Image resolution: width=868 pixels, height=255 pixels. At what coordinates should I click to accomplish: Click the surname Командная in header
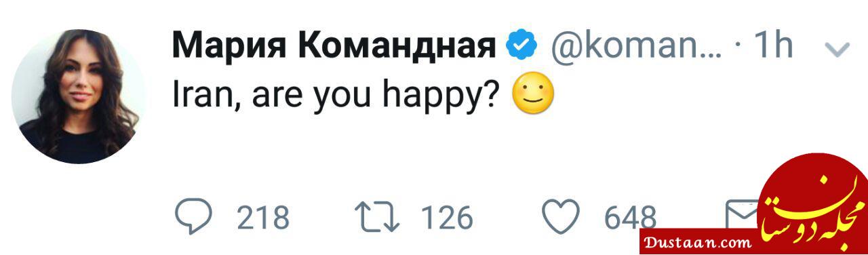click(397, 47)
